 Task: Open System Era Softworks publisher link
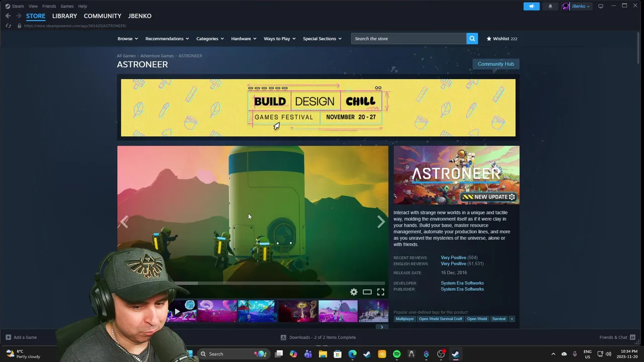click(x=462, y=289)
